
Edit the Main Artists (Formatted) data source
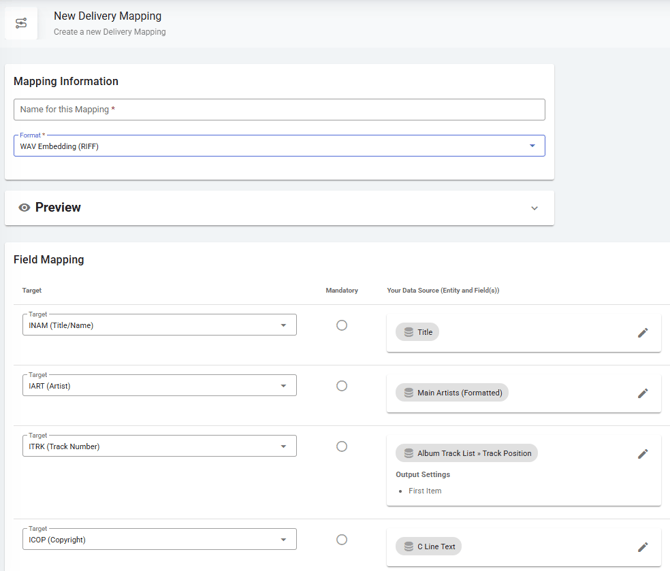(x=643, y=393)
